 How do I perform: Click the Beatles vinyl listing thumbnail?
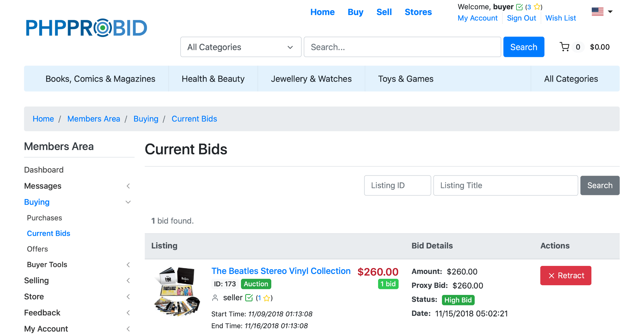pyautogui.click(x=177, y=291)
